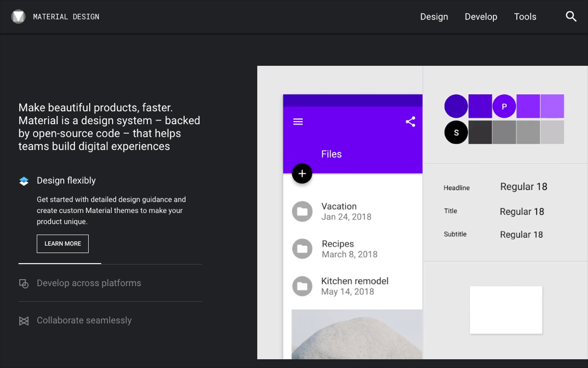Click the date May 14, 2018
Screen dimensions: 588x368
click(348, 291)
